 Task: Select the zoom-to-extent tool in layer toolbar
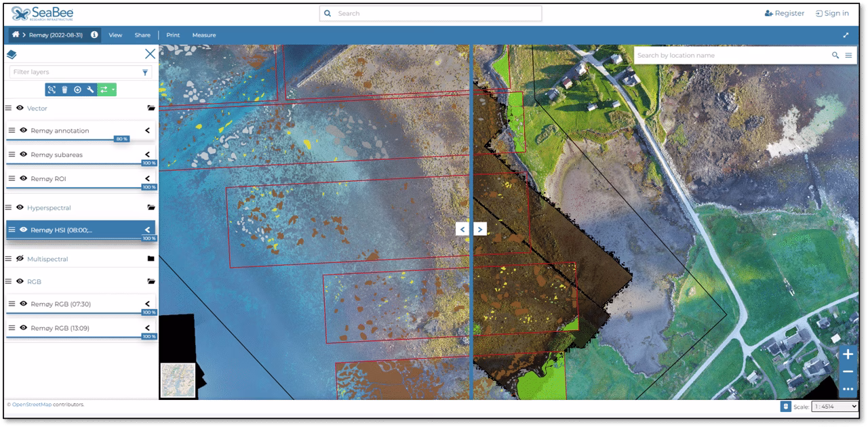tap(52, 89)
